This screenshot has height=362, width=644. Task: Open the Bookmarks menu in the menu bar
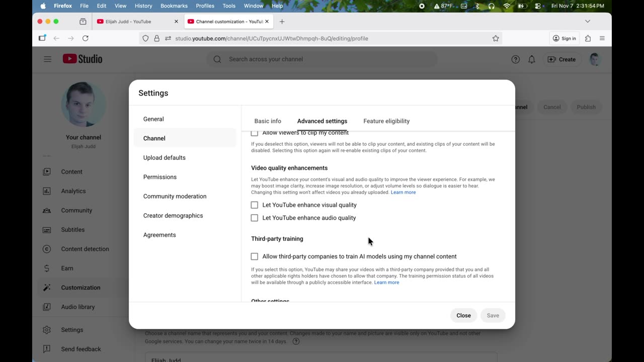click(174, 6)
